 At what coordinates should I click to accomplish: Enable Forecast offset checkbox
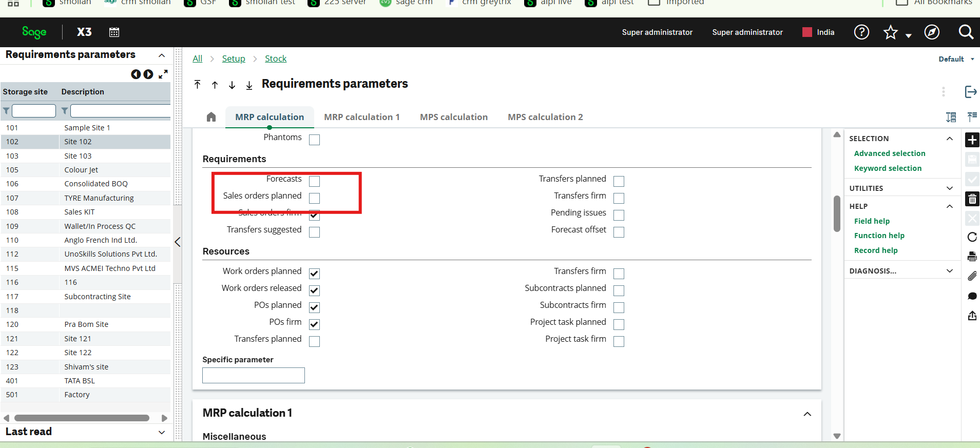(x=619, y=232)
